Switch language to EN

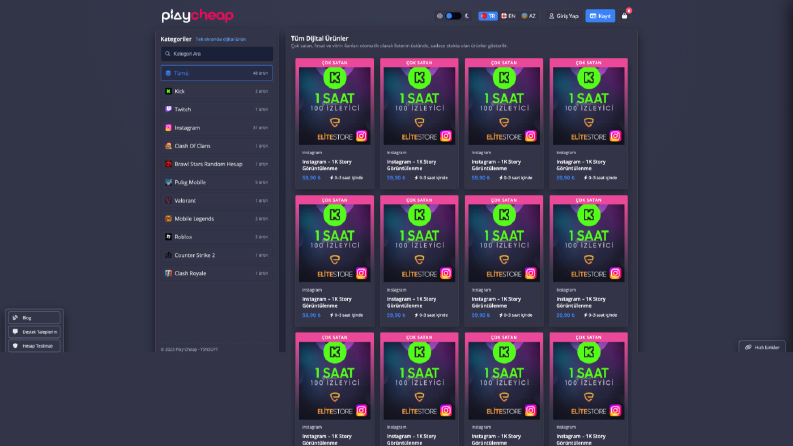508,16
